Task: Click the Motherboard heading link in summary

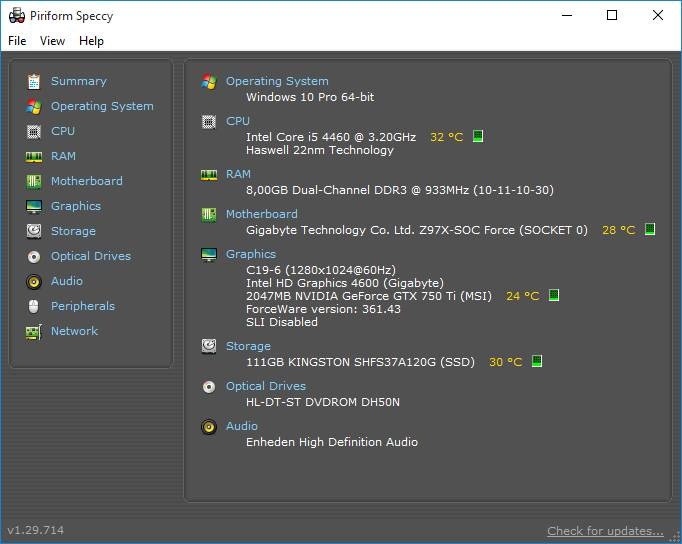Action: click(261, 214)
